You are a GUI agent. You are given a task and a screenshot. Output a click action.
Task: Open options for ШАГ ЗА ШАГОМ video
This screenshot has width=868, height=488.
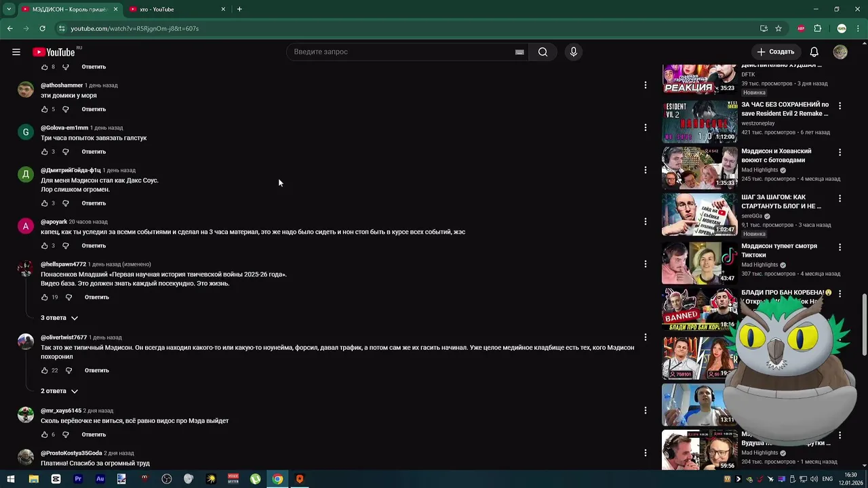[x=840, y=199]
